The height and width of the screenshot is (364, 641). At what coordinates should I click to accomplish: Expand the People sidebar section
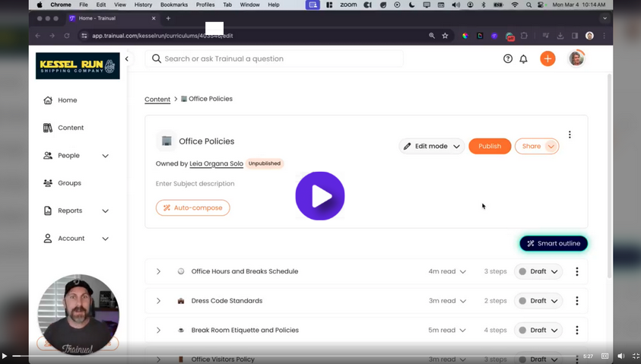click(x=105, y=156)
